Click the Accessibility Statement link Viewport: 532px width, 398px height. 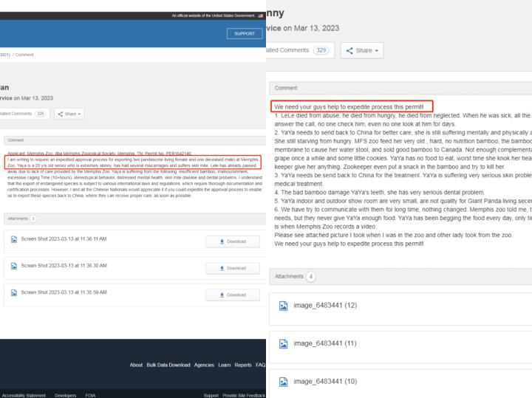pos(24,396)
